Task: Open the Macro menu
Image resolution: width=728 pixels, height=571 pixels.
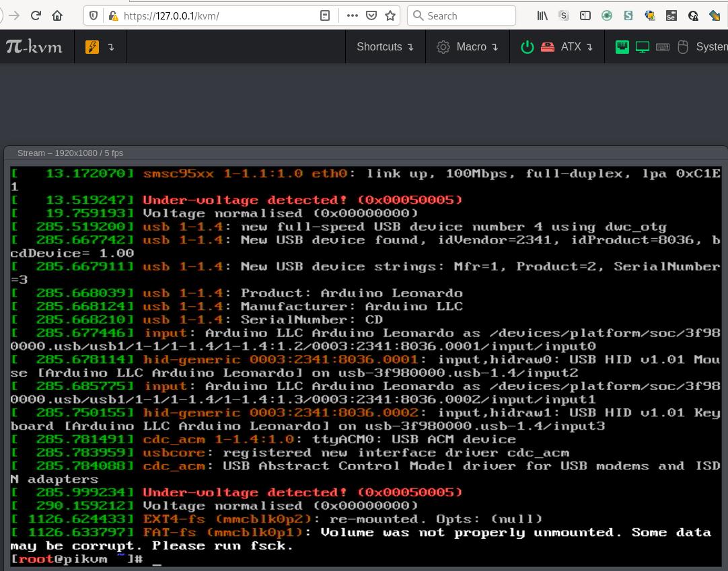Action: (x=468, y=46)
